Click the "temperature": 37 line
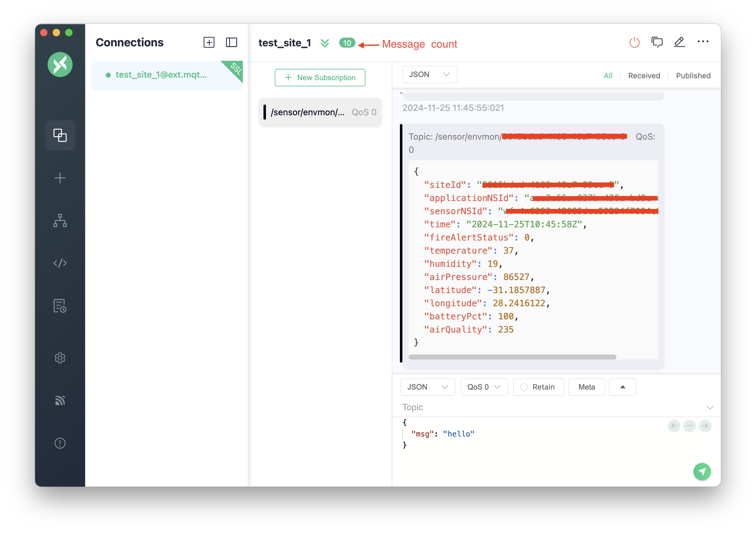Screen dimensions: 756x533 [x=471, y=251]
